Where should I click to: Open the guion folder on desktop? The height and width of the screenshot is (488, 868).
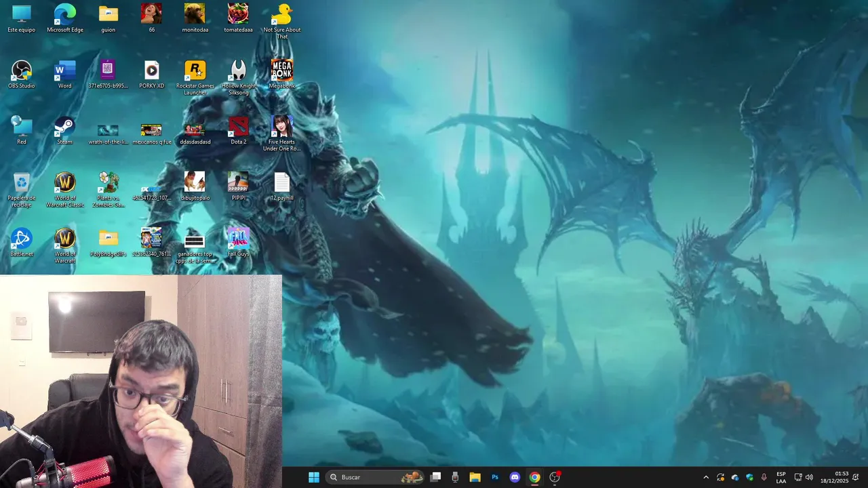pos(108,18)
